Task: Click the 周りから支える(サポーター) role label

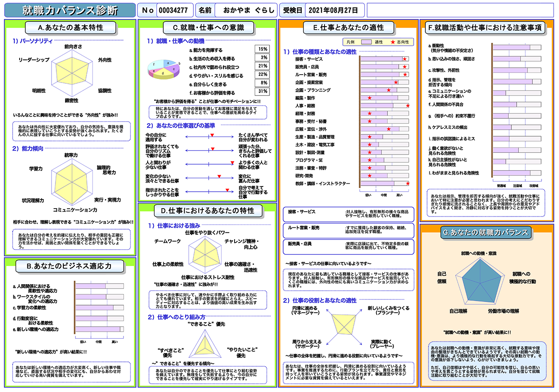Action: [307, 344]
